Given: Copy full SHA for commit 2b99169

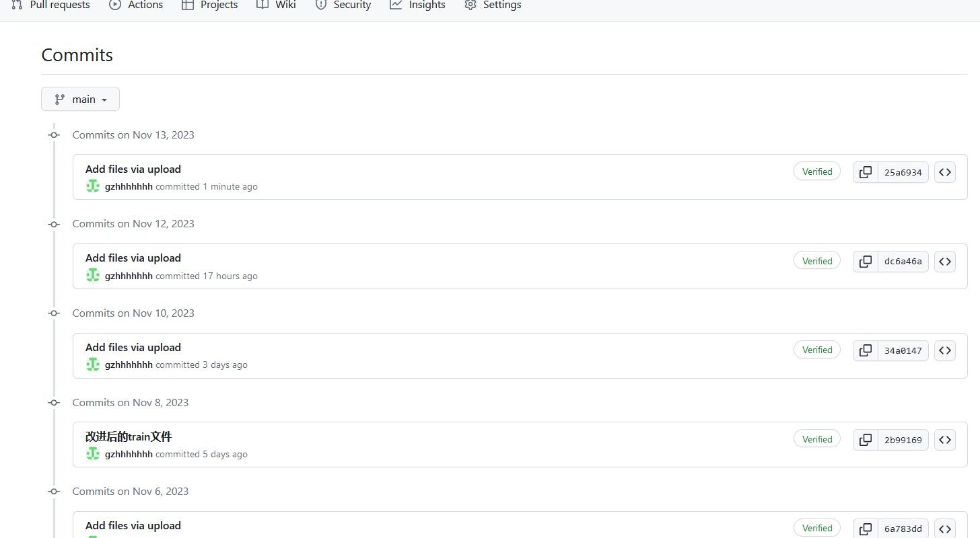Looking at the screenshot, I should 866,440.
